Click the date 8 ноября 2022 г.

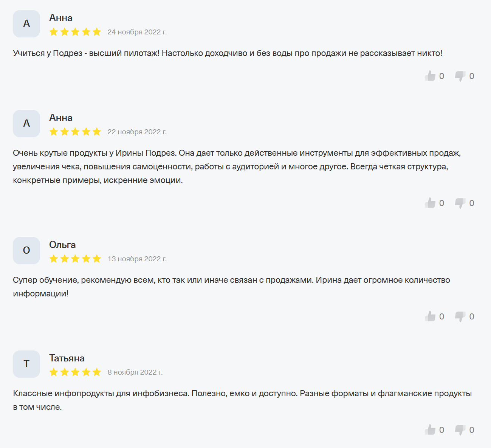135,372
